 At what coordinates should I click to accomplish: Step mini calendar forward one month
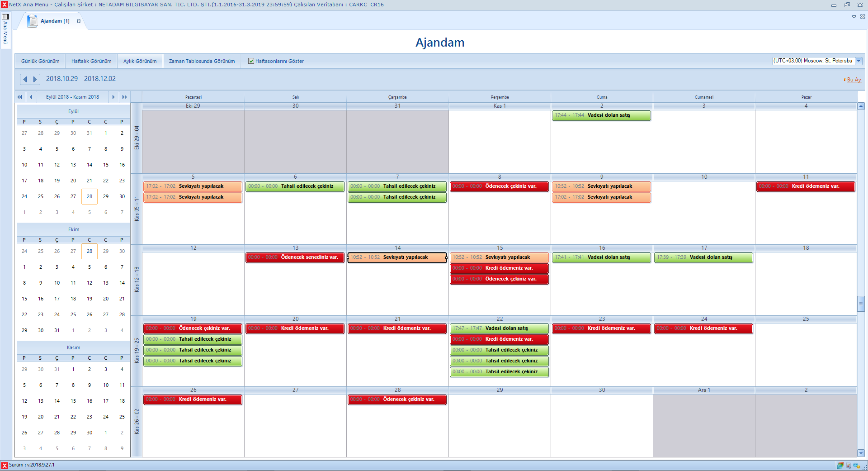pos(113,97)
